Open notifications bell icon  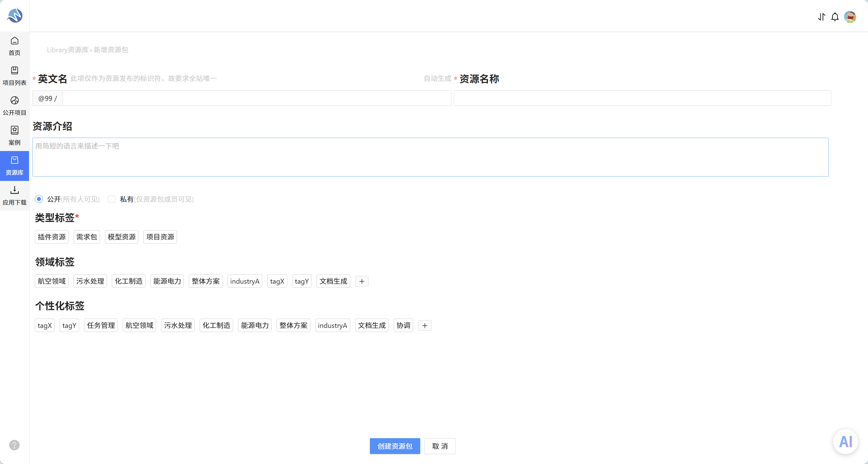835,17
